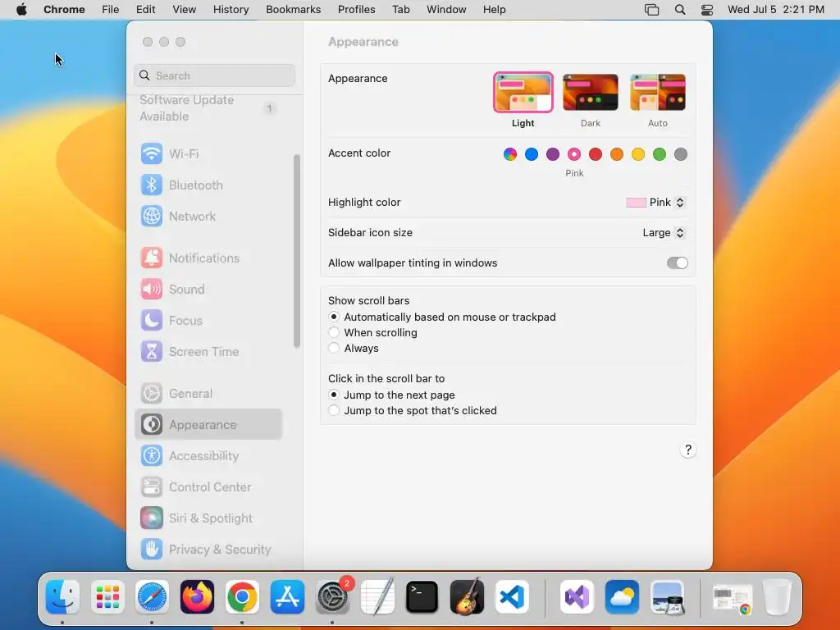The height and width of the screenshot is (630, 840).
Task: Launch Terminal from the Dock
Action: [422, 596]
